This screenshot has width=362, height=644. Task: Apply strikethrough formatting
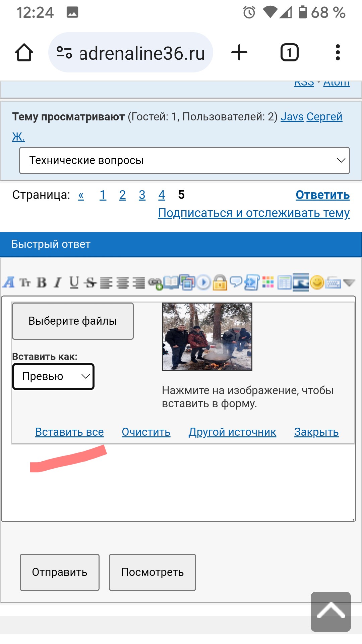click(90, 283)
